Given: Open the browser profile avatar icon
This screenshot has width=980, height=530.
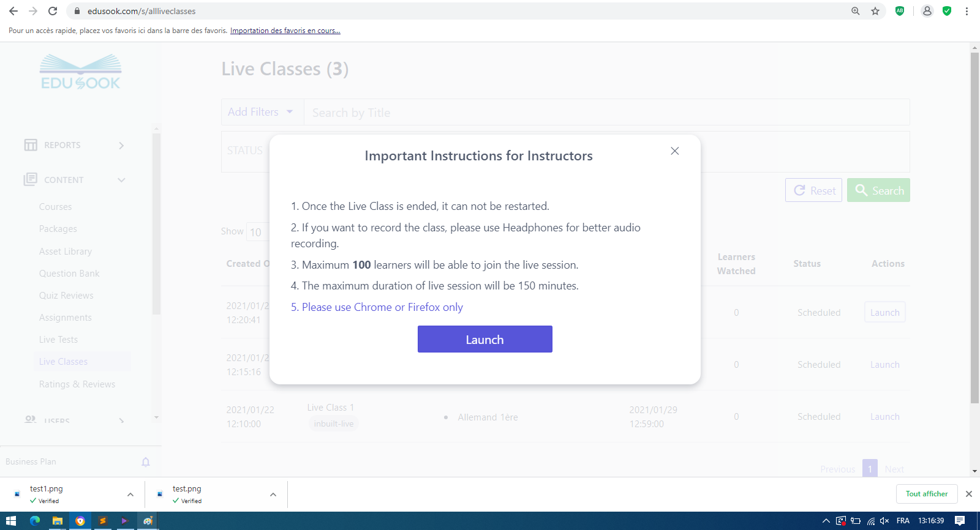Looking at the screenshot, I should pyautogui.click(x=927, y=11).
